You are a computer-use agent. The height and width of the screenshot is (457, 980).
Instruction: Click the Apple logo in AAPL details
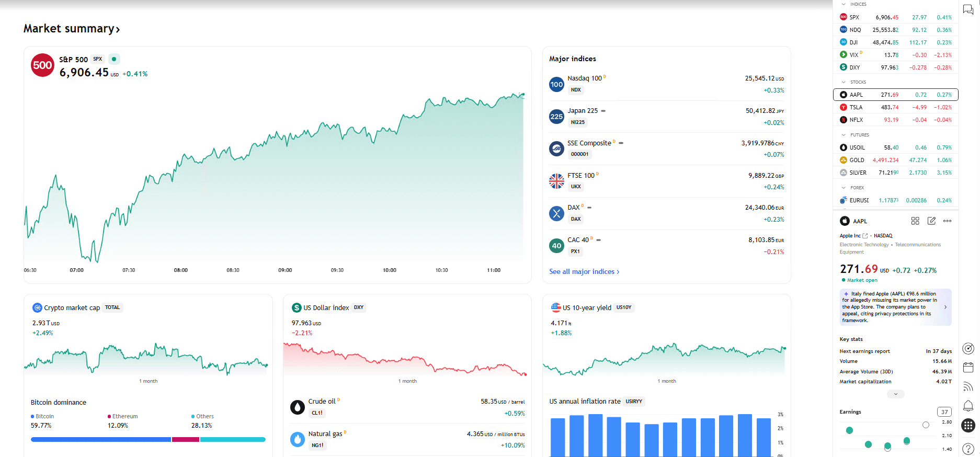click(x=845, y=221)
